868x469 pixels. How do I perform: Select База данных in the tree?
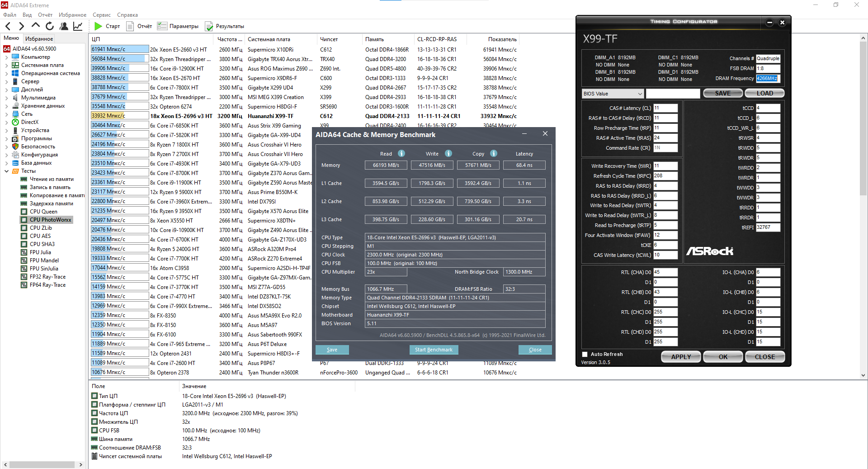point(37,163)
